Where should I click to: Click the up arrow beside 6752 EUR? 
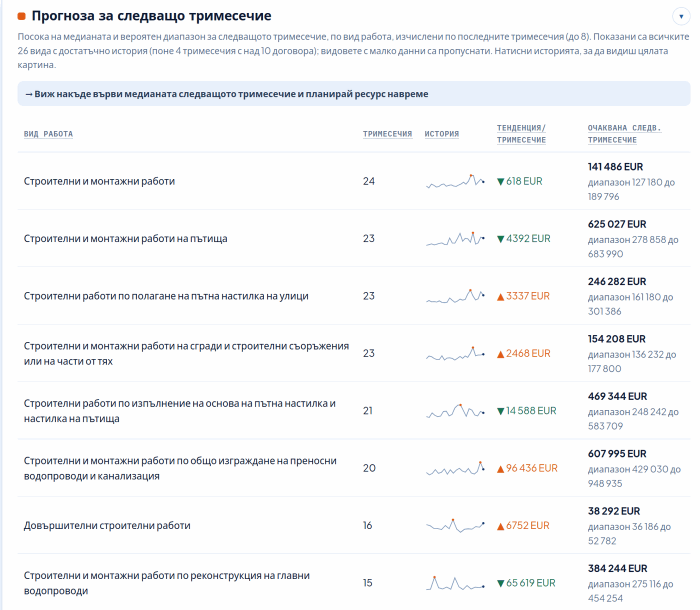click(x=500, y=526)
